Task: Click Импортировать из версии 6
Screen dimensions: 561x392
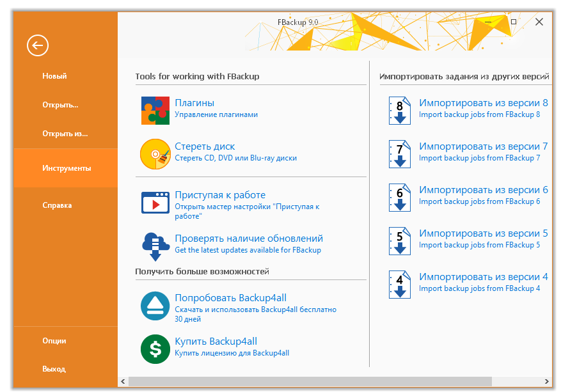Action: (484, 190)
